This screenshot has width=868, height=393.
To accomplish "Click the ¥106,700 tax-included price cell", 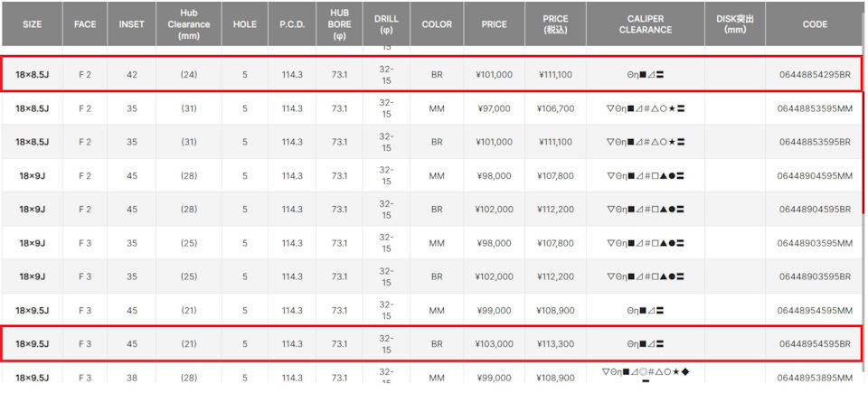I will click(555, 108).
